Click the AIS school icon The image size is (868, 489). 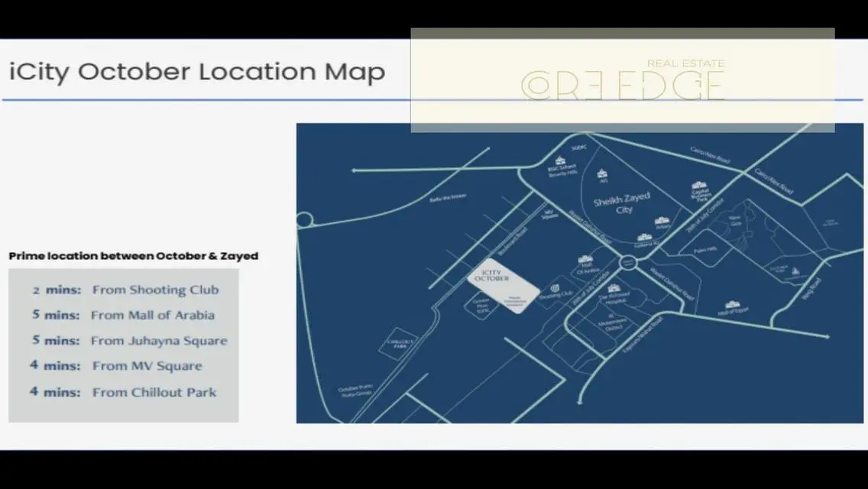602,174
